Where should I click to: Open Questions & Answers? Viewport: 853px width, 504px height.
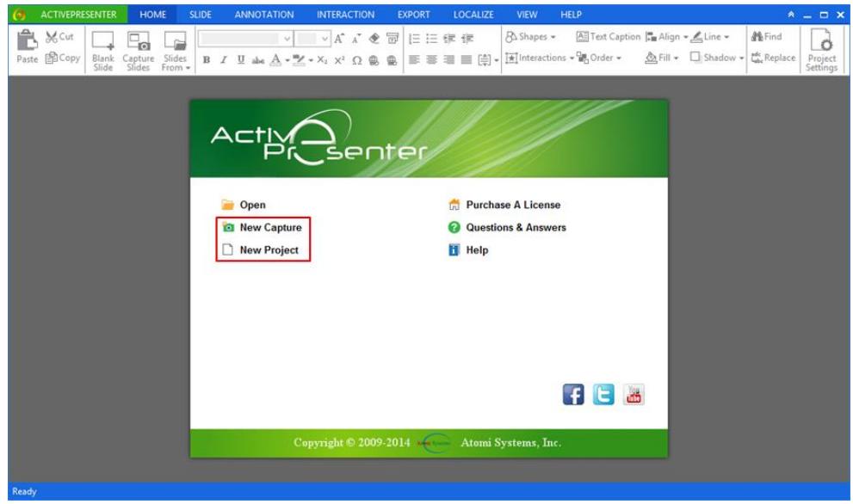point(507,228)
